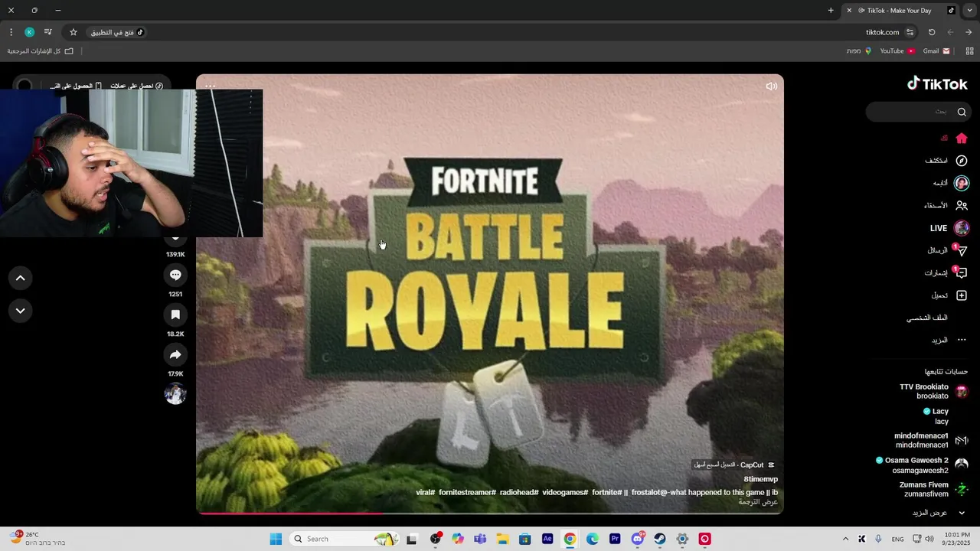Viewport: 980px width, 551px height.
Task: Select the 'TikTok - Make Your Day' tab
Action: pos(900,10)
